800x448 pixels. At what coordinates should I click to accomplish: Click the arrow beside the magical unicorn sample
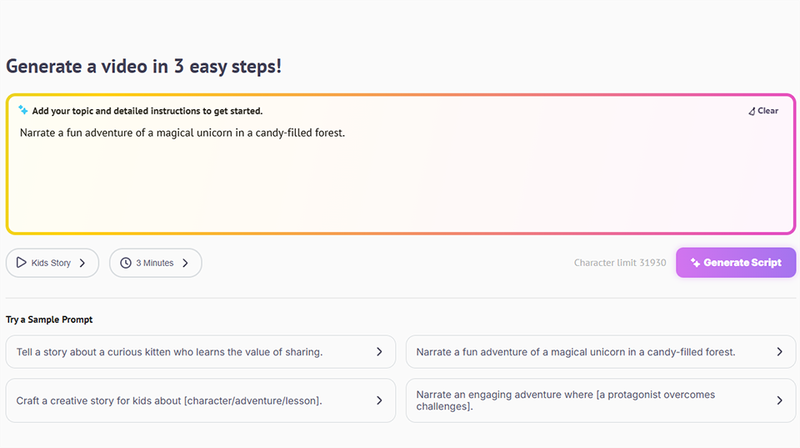pos(779,352)
